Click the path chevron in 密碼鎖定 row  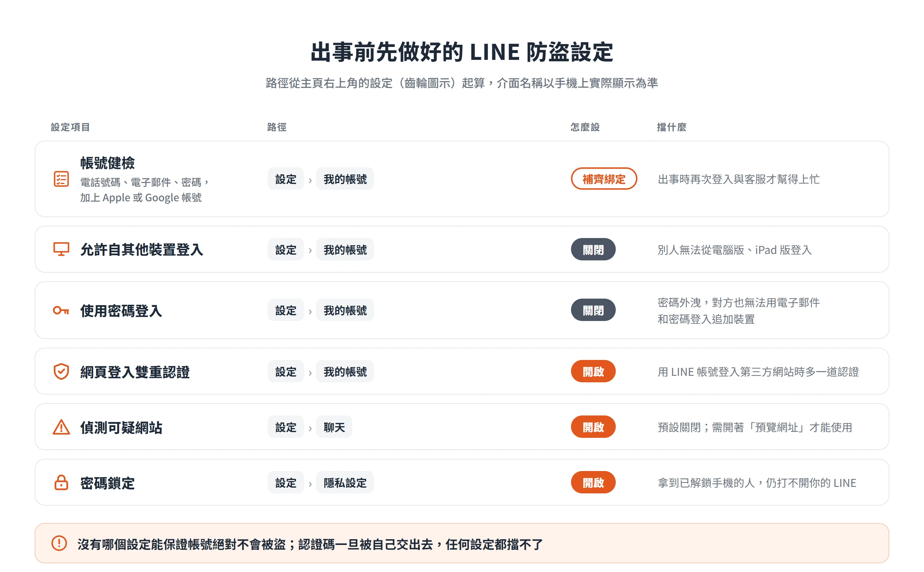[x=310, y=484]
